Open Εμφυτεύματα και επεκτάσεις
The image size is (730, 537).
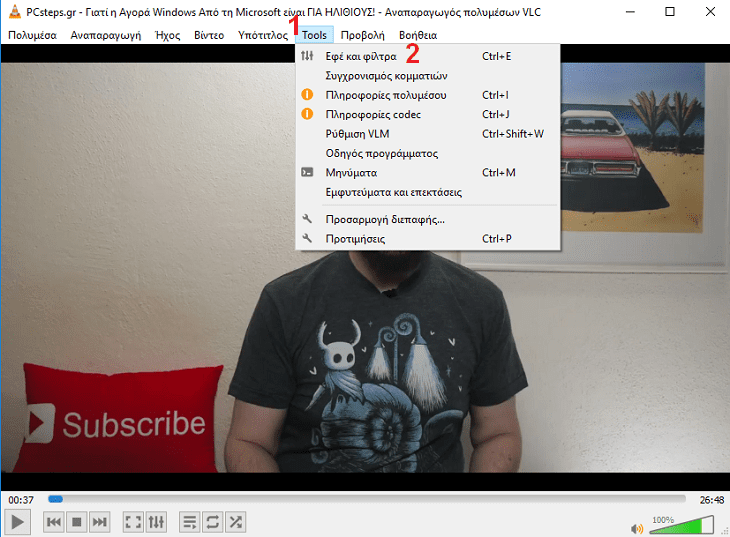pos(427,192)
